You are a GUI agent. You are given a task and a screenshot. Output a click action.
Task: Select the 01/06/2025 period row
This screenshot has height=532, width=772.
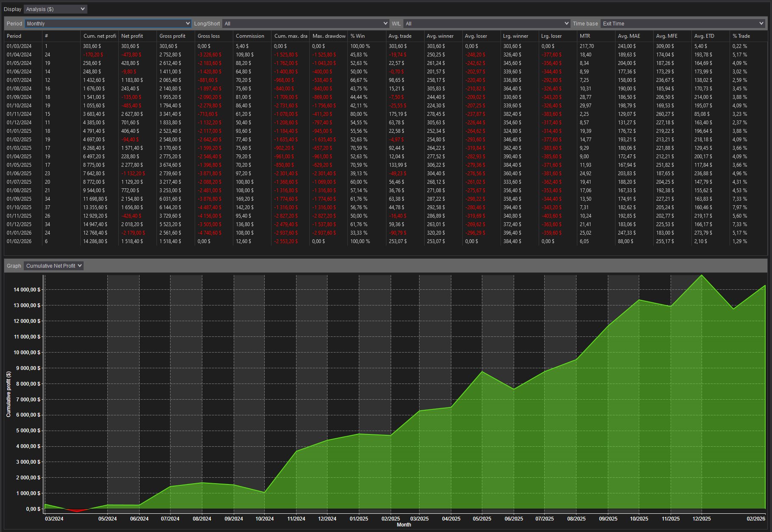tap(386, 174)
